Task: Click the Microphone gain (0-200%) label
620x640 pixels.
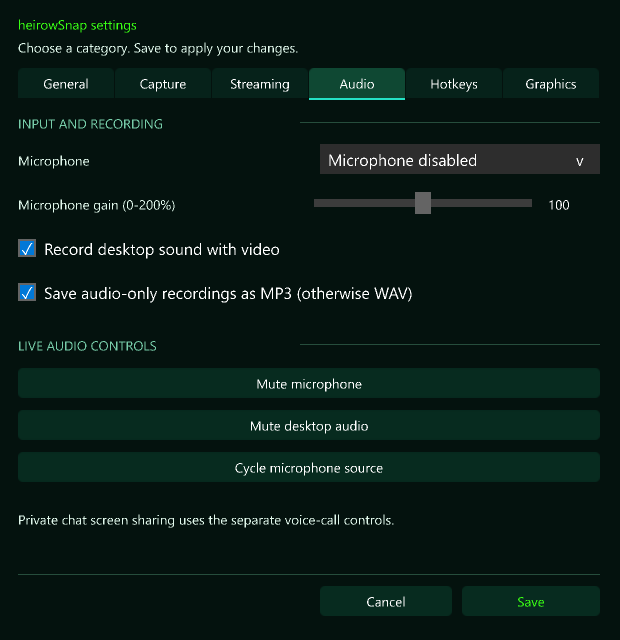Action: pos(97,205)
